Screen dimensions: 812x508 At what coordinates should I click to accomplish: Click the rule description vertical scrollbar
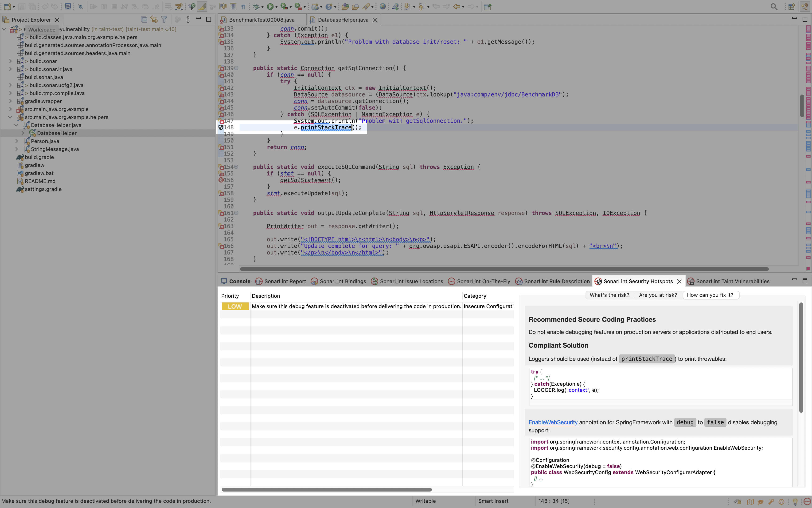click(801, 357)
